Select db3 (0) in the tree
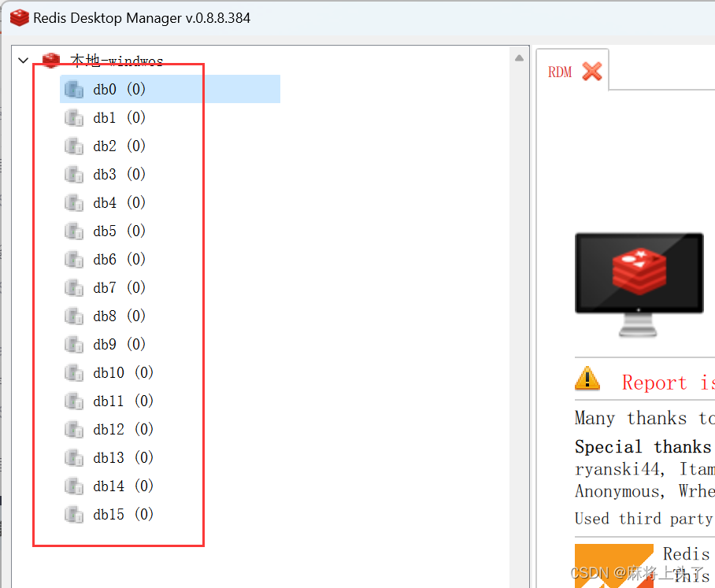715x588 pixels. pyautogui.click(x=119, y=174)
